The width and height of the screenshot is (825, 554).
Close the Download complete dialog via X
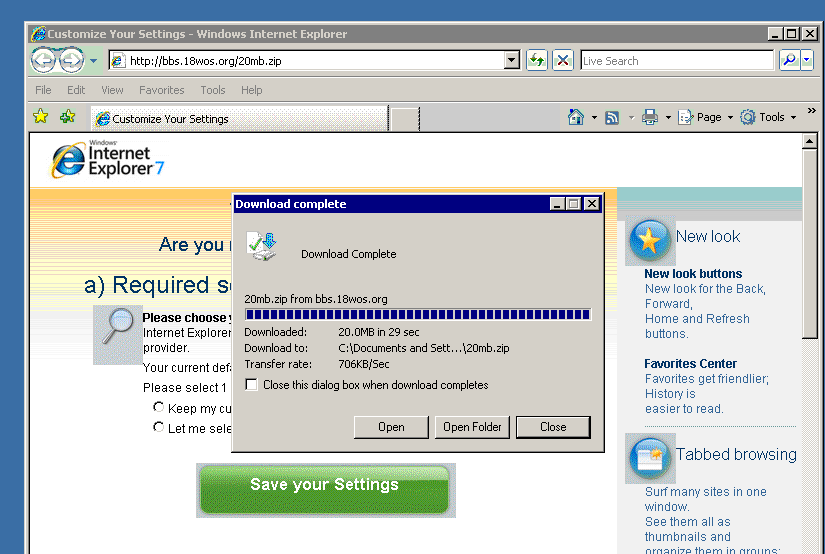point(591,204)
